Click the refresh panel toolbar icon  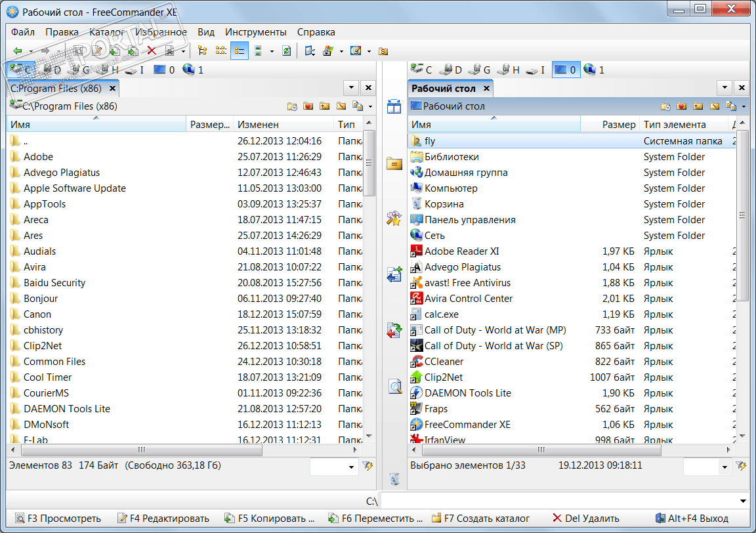click(286, 51)
